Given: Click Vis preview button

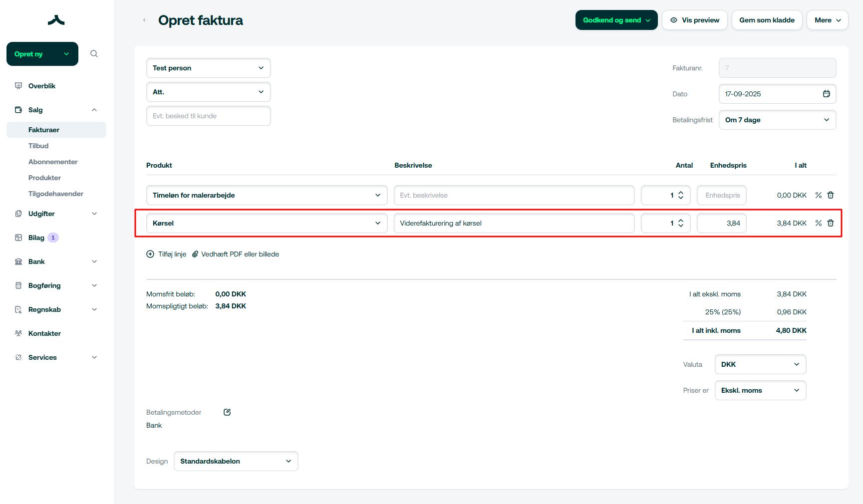Looking at the screenshot, I should (x=695, y=20).
